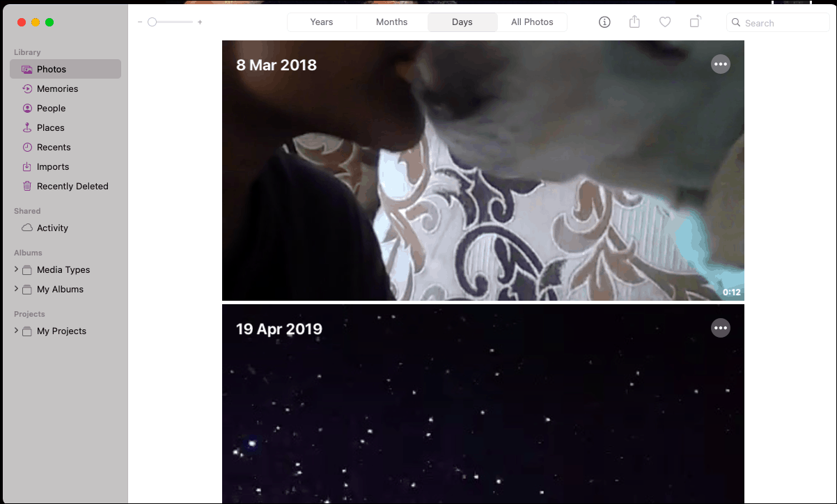837x504 pixels.
Task: Select People in the Library sidebar
Action: click(x=51, y=108)
